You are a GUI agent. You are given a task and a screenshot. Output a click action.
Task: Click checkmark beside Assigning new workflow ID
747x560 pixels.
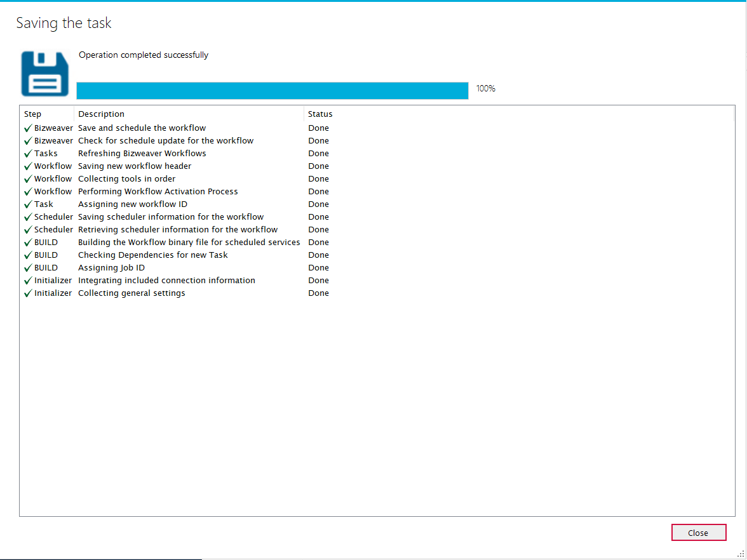coord(28,204)
